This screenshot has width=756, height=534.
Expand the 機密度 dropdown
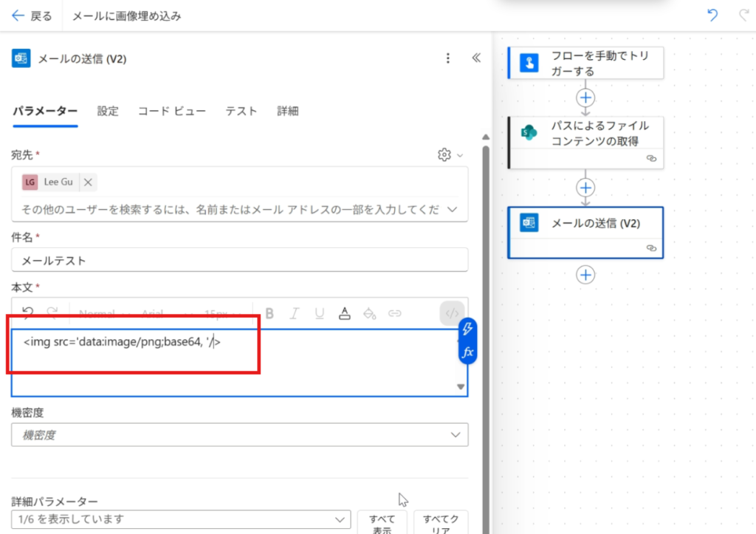[x=456, y=435]
